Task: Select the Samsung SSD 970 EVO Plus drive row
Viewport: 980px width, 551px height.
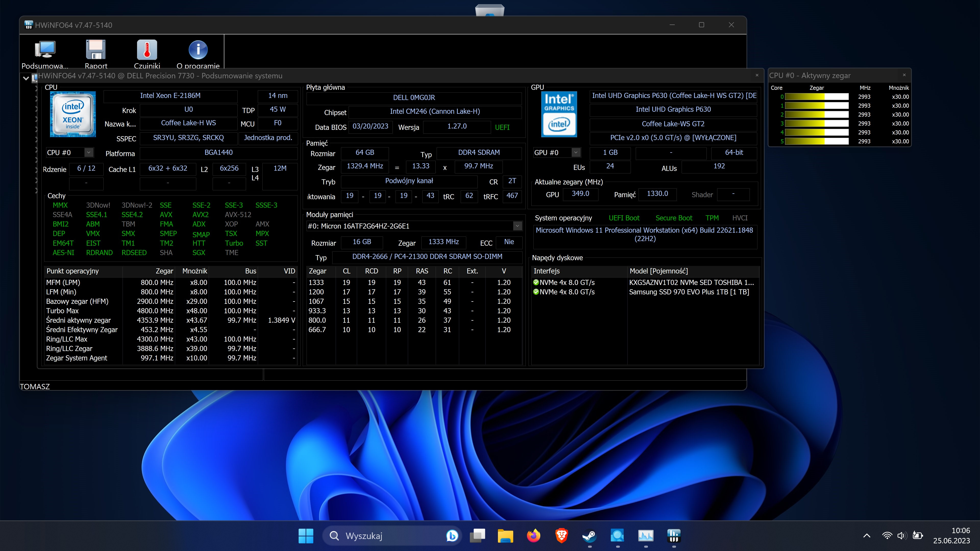Action: [689, 292]
